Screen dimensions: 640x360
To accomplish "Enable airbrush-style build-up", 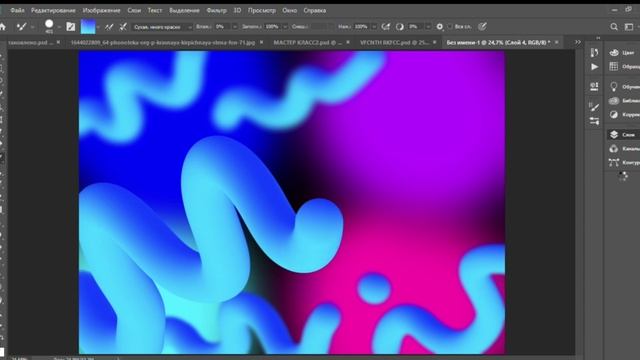I will click(x=386, y=27).
